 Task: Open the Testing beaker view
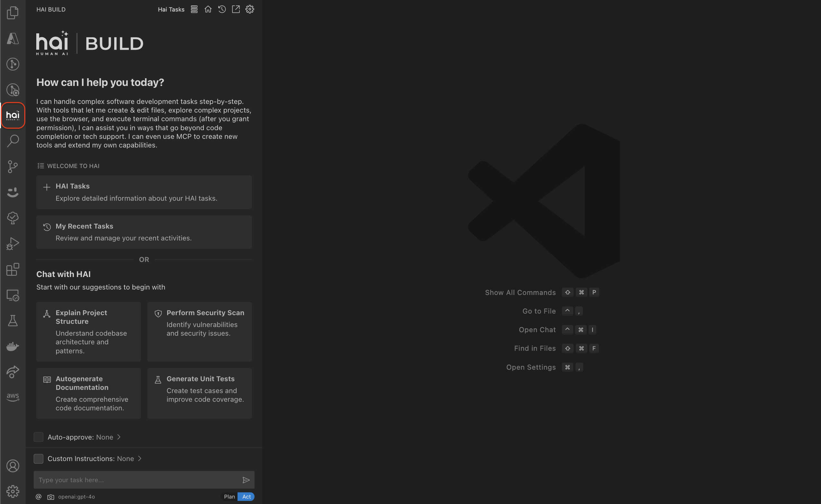click(x=13, y=320)
